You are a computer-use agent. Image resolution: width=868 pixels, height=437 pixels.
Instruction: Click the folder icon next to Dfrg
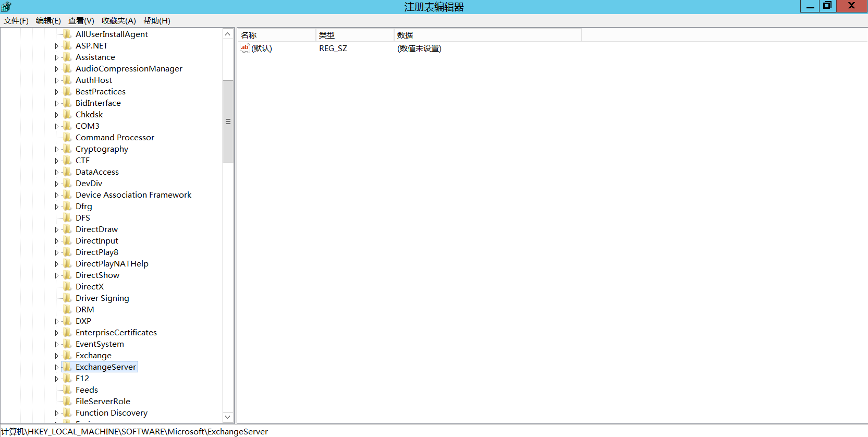[68, 207]
